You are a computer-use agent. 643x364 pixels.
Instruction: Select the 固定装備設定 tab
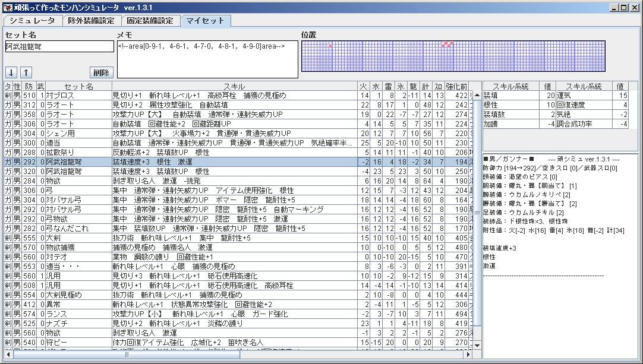[x=150, y=20]
